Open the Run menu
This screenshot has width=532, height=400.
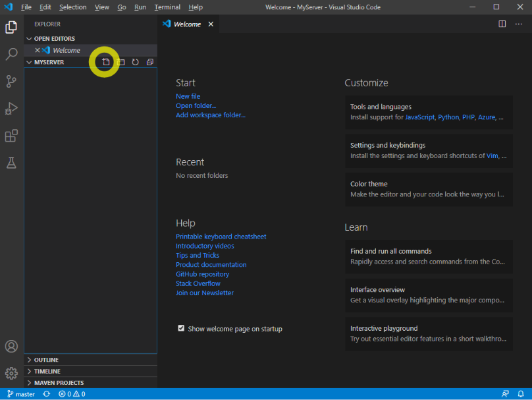(140, 7)
